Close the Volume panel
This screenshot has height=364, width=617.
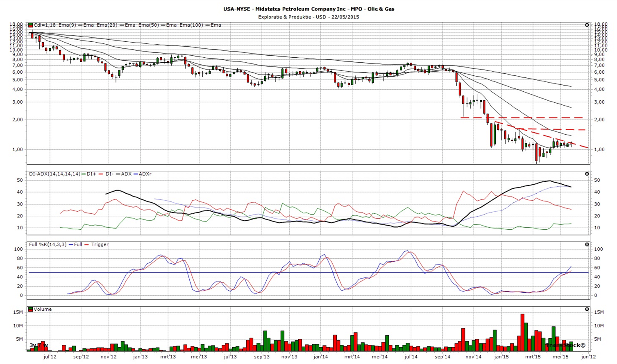click(x=587, y=310)
